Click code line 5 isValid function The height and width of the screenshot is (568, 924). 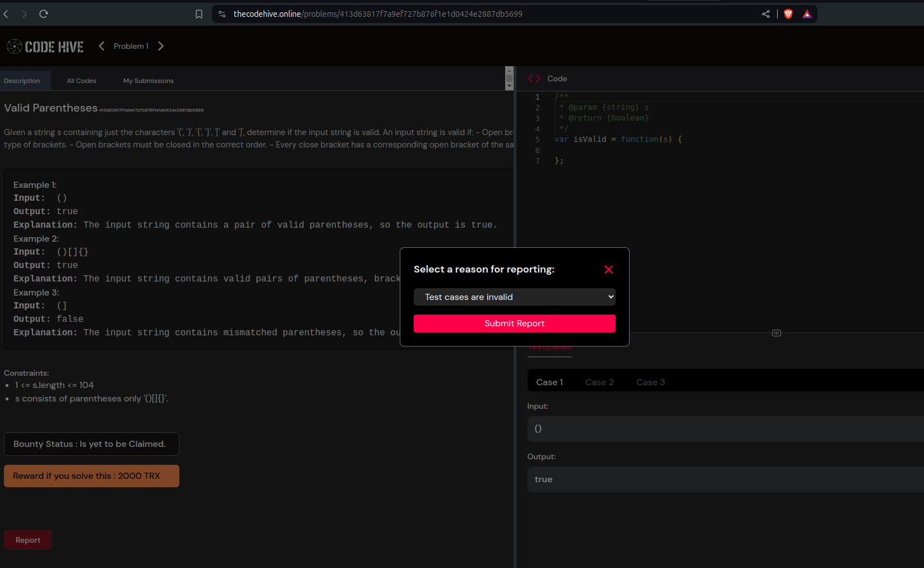click(618, 139)
